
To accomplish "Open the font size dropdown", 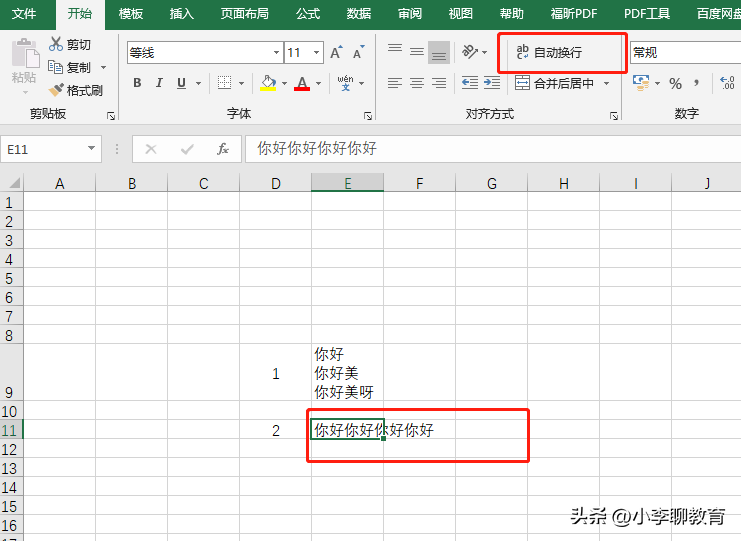I will pyautogui.click(x=317, y=52).
